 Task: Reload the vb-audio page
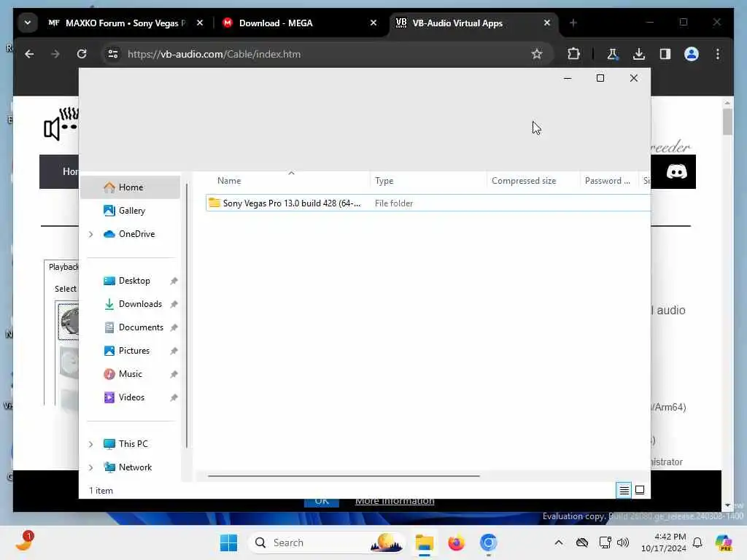(x=82, y=54)
